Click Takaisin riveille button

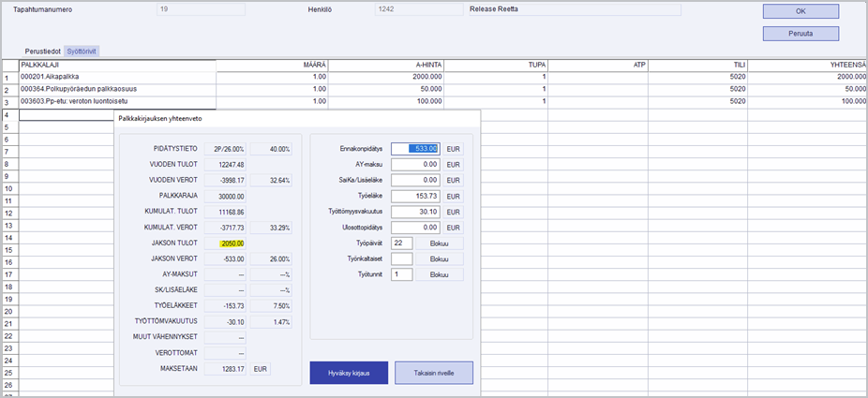433,373
